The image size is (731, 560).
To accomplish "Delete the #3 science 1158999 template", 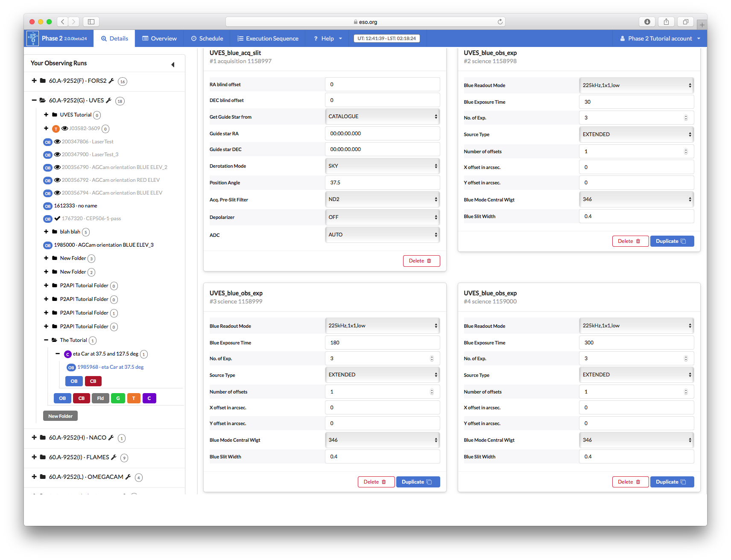I will [x=376, y=482].
